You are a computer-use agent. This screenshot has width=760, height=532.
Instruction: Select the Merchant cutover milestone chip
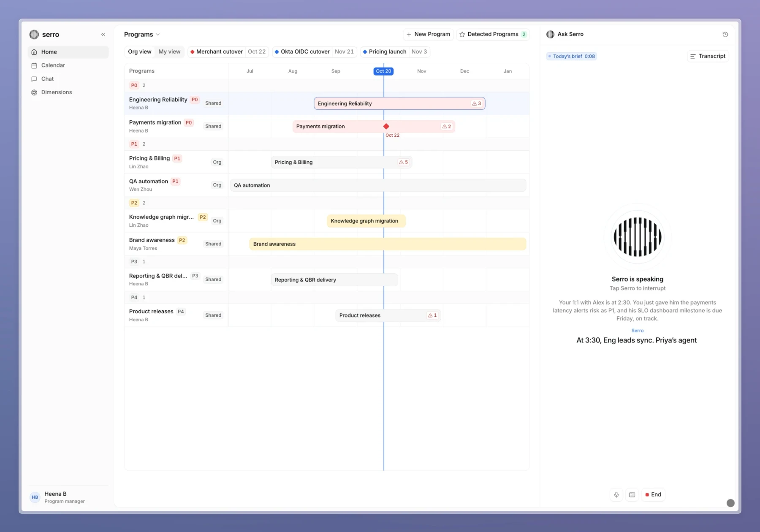click(228, 52)
